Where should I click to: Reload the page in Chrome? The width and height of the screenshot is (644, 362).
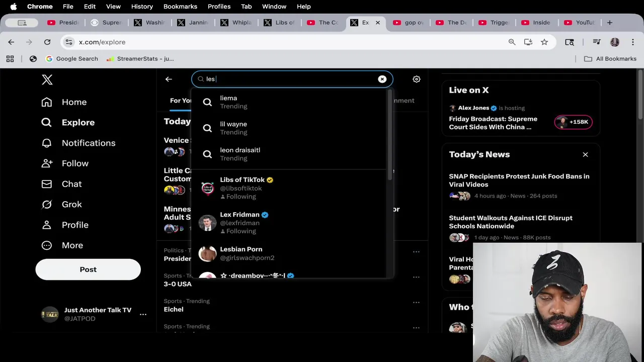[x=47, y=42]
